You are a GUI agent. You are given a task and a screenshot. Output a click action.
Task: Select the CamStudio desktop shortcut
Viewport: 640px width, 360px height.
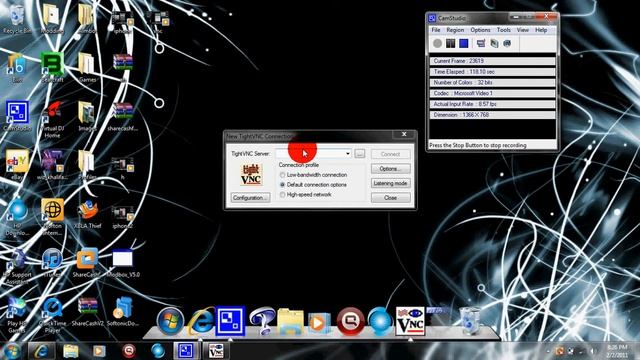pyautogui.click(x=17, y=116)
